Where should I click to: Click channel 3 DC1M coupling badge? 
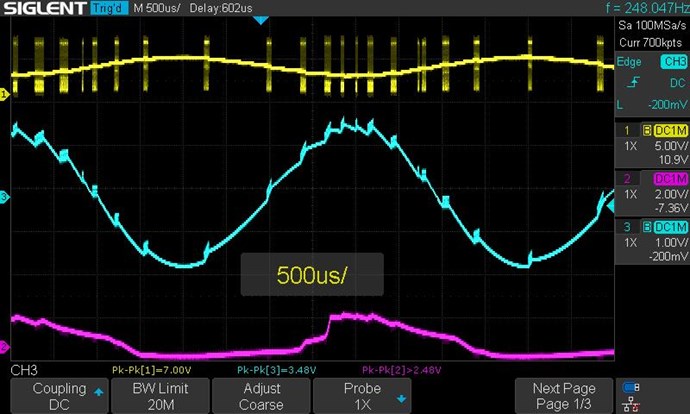[x=671, y=227]
